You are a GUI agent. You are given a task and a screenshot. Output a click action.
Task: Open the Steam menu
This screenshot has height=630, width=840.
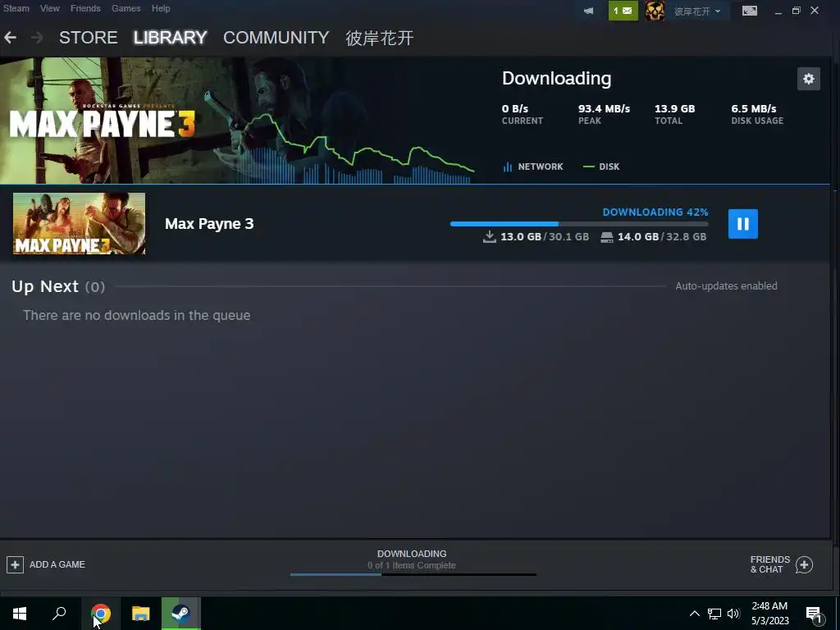click(x=16, y=8)
